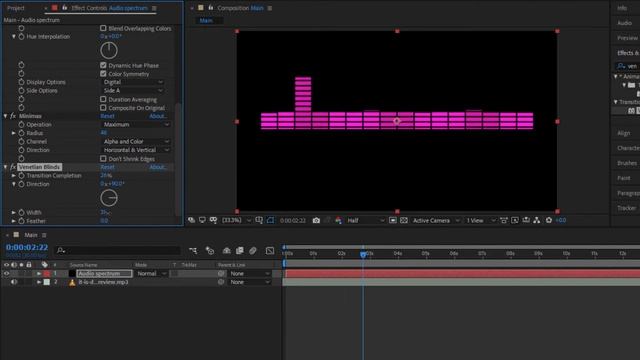Click About link for Venetian Blinds
Image resolution: width=640 pixels, height=360 pixels.
[158, 167]
